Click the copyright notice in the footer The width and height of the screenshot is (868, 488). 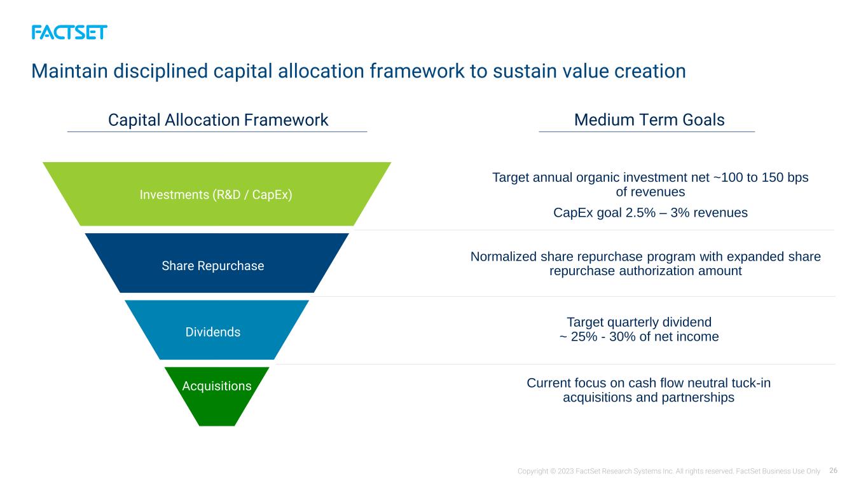point(669,471)
